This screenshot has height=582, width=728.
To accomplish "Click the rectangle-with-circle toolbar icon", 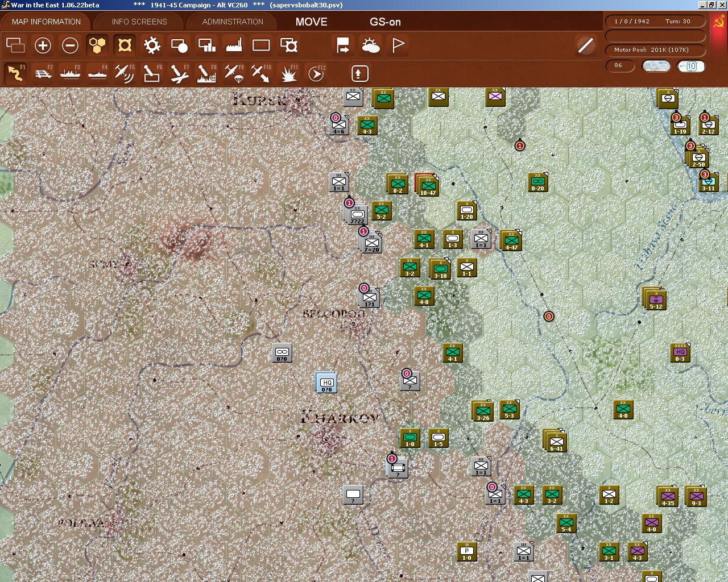I will 179,45.
